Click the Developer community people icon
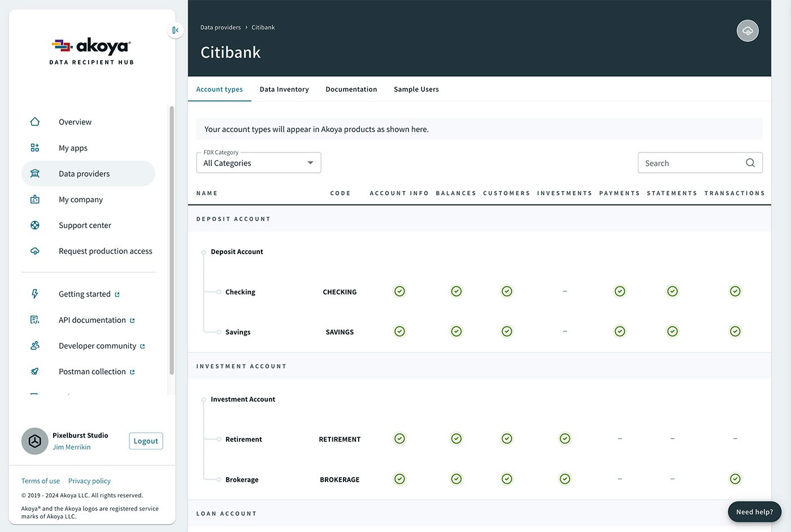This screenshot has height=532, width=791. (x=35, y=346)
